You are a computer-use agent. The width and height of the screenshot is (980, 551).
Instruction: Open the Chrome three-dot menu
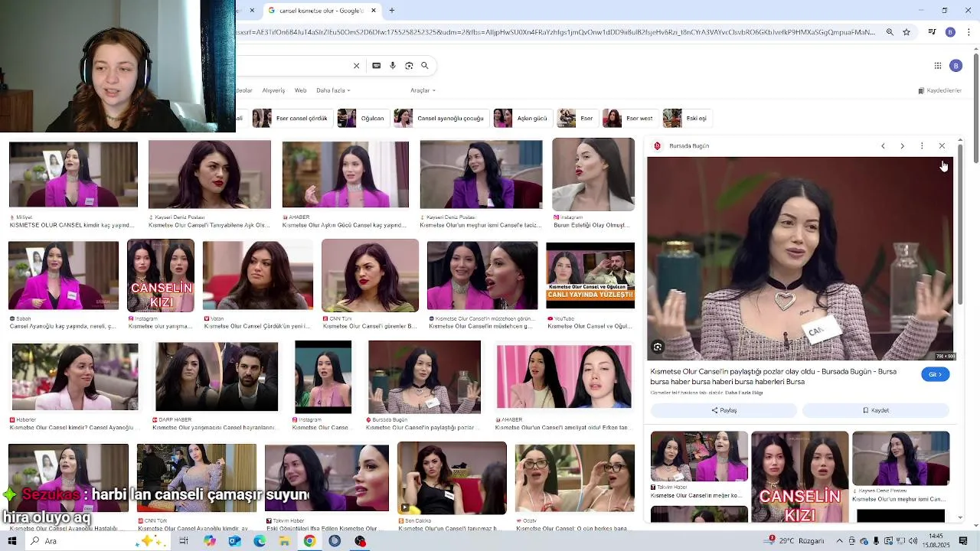pos(969,32)
